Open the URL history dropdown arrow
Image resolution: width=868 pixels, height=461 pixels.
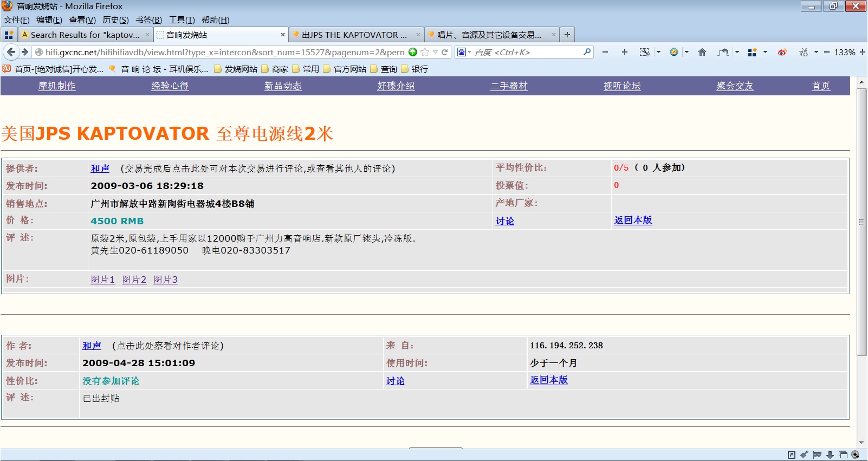(x=435, y=52)
